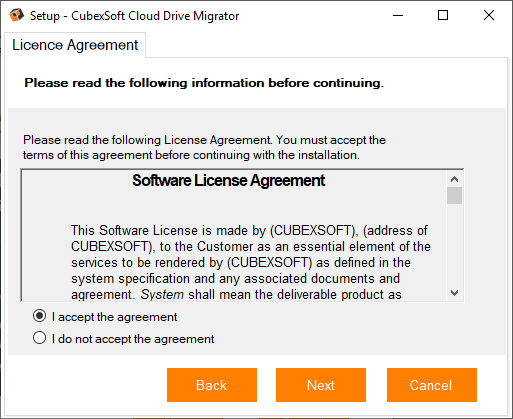This screenshot has height=419, width=513.
Task: Click the license scrollbar down arrow
Action: pyautogui.click(x=454, y=293)
